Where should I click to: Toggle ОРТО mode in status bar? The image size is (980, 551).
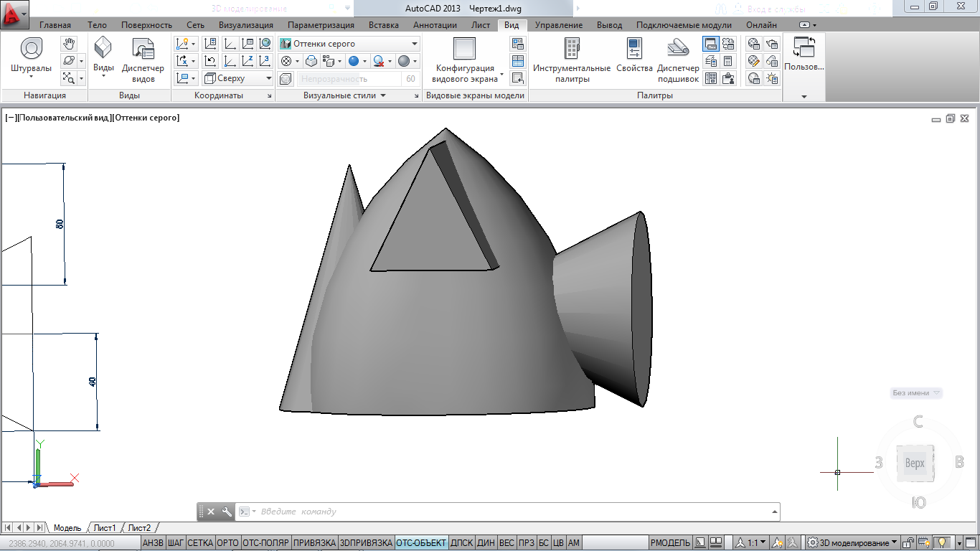point(227,543)
